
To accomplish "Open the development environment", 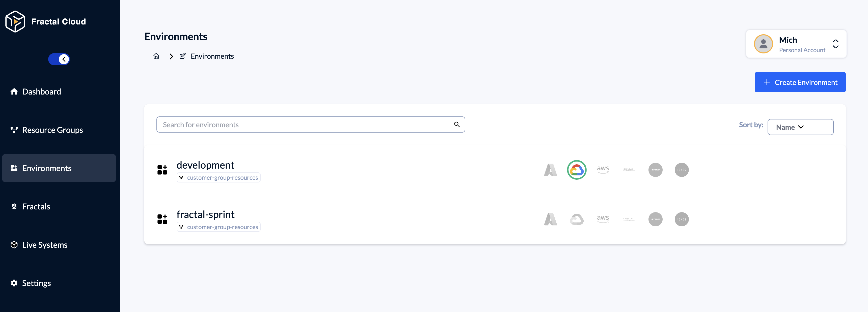I will pos(205,165).
